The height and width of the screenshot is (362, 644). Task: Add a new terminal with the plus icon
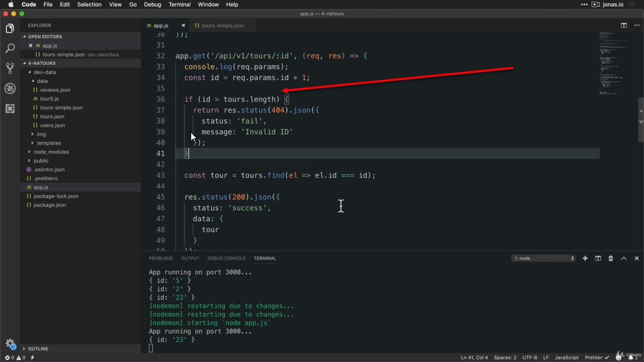(x=585, y=258)
